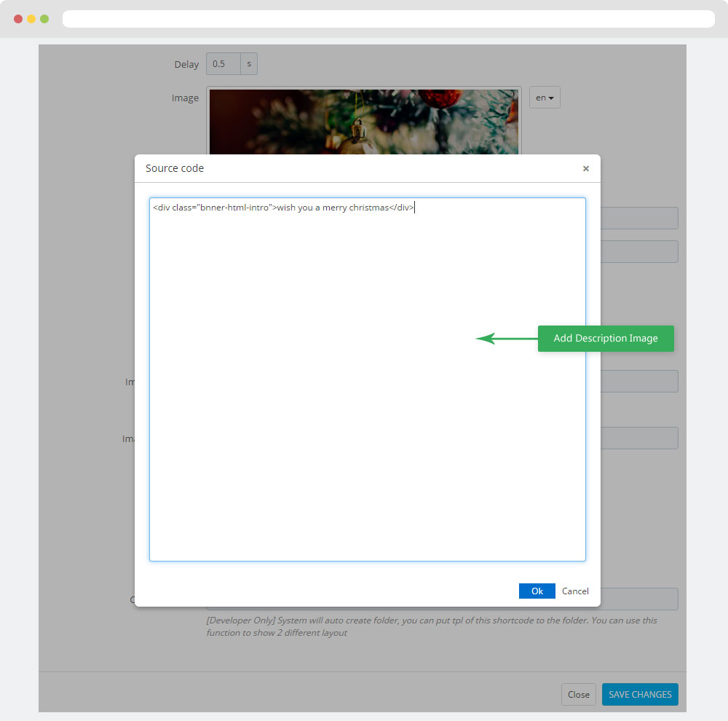This screenshot has width=728, height=721.
Task: Click the 'Source code' dialog title
Action: (175, 168)
